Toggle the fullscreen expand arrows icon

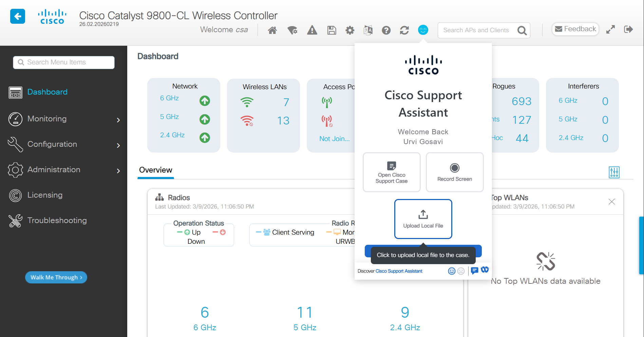point(610,29)
